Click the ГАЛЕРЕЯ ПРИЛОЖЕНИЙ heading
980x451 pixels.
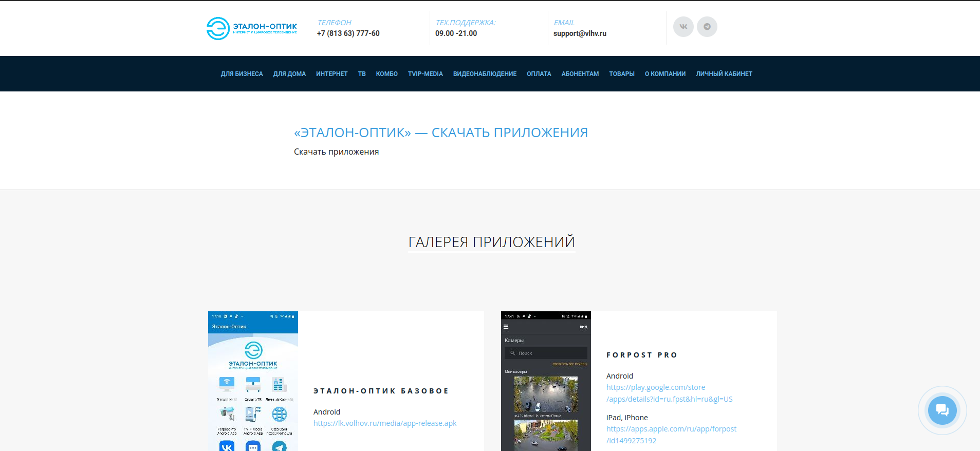492,242
